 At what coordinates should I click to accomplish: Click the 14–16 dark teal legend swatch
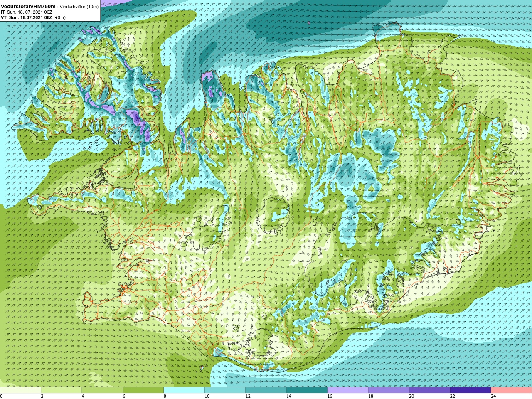pos(307,390)
